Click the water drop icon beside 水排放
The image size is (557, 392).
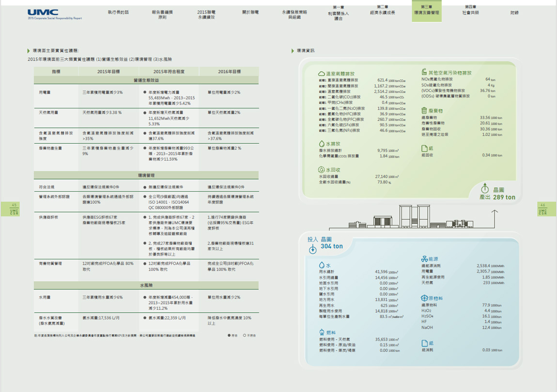click(x=321, y=144)
